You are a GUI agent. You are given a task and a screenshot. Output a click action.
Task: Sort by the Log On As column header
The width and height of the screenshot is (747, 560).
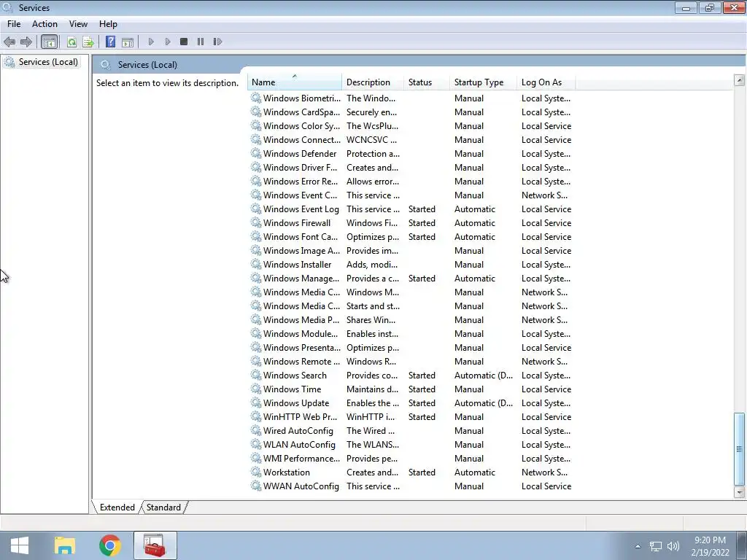coord(546,82)
